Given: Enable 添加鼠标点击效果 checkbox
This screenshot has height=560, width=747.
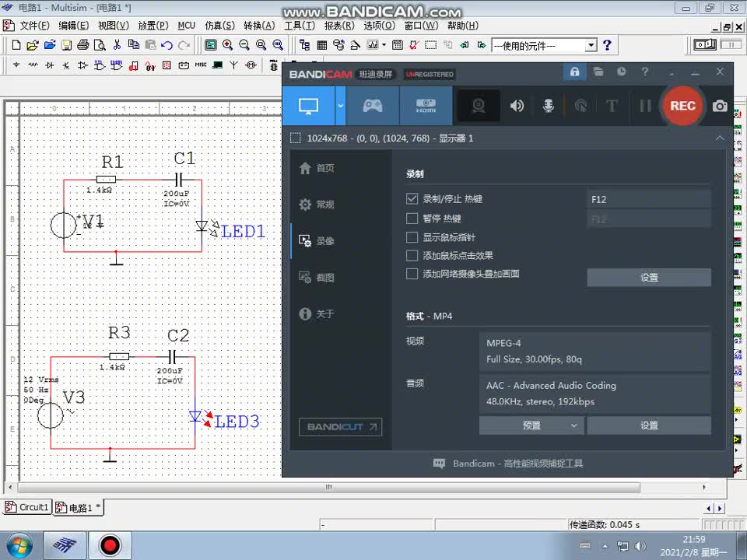Looking at the screenshot, I should click(x=412, y=256).
